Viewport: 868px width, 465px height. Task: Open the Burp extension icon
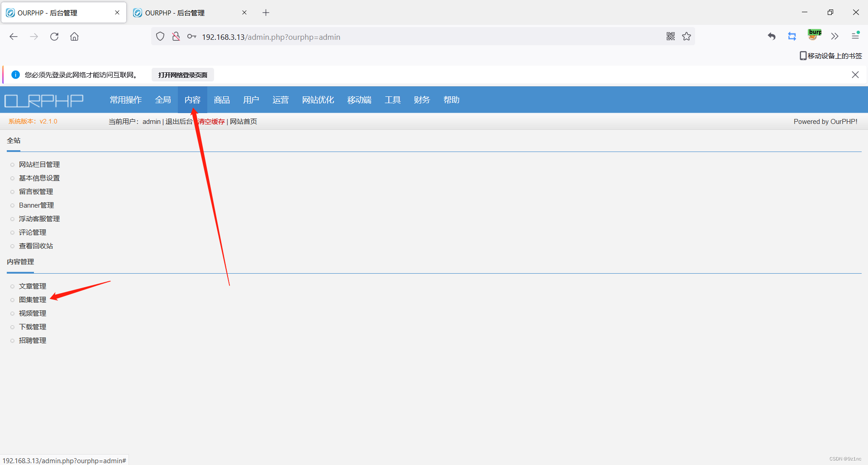tap(815, 34)
